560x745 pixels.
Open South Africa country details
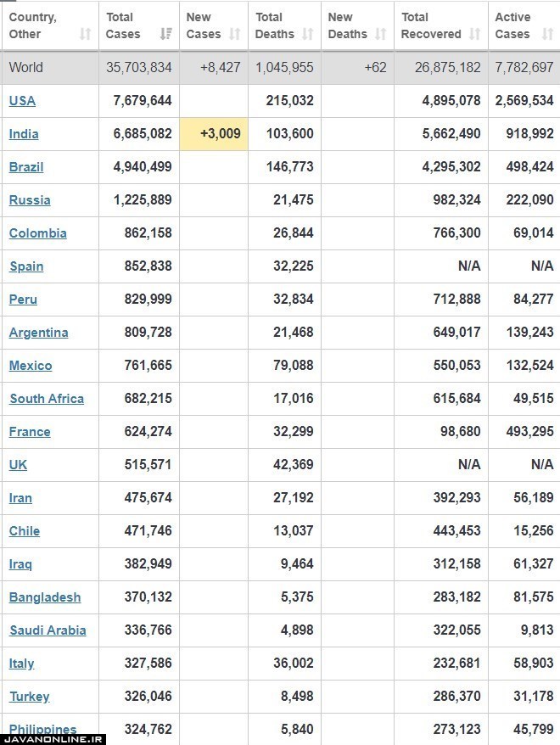(x=47, y=399)
